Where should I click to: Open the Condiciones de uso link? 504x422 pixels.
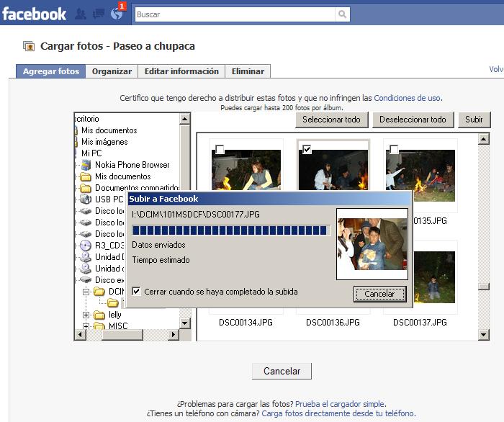pyautogui.click(x=407, y=98)
